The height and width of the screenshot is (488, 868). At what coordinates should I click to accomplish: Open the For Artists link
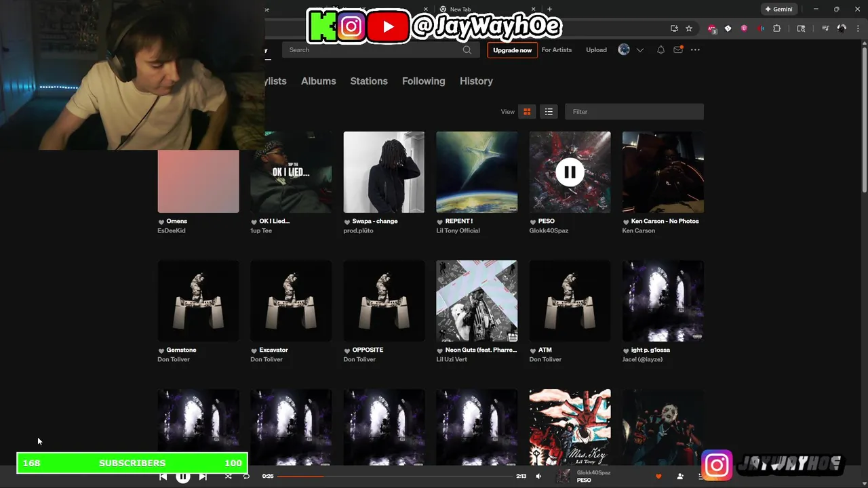coord(557,50)
